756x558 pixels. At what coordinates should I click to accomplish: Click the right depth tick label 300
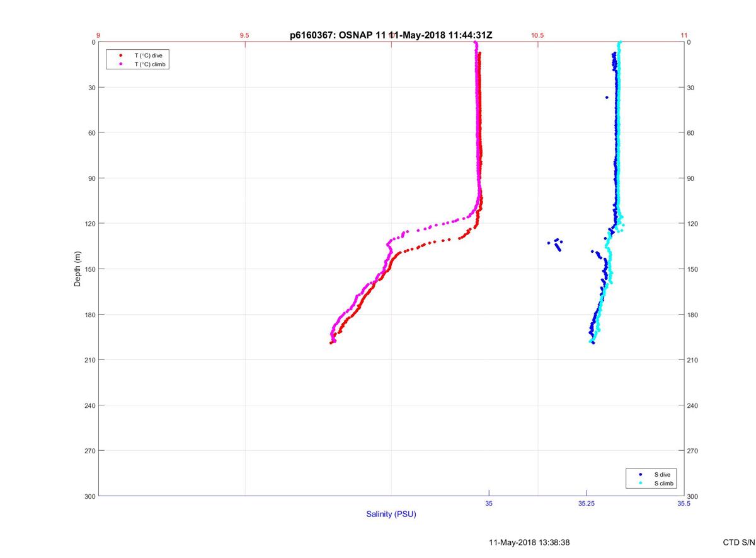[x=692, y=496]
